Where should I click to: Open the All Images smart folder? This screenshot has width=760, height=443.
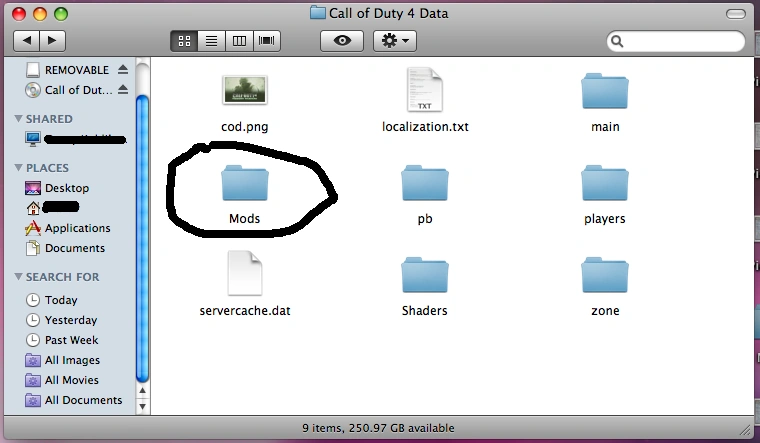pos(63,360)
